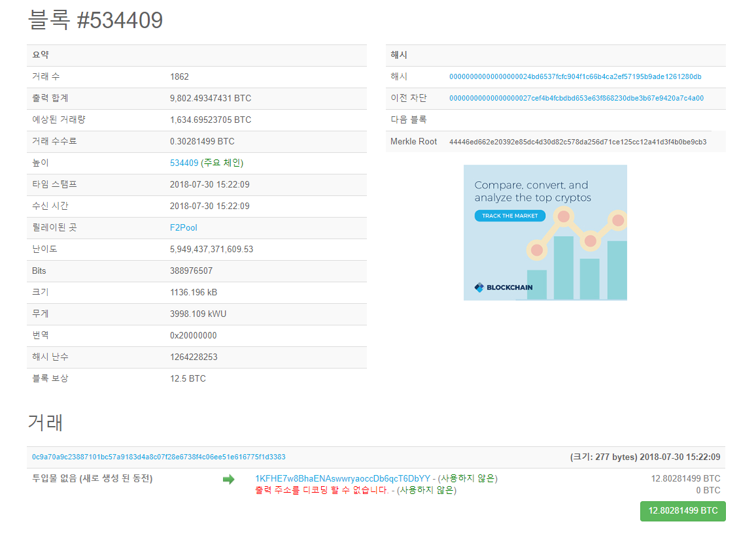Click the TRACK THE MARKET ad button
The height and width of the screenshot is (543, 756).
click(509, 216)
